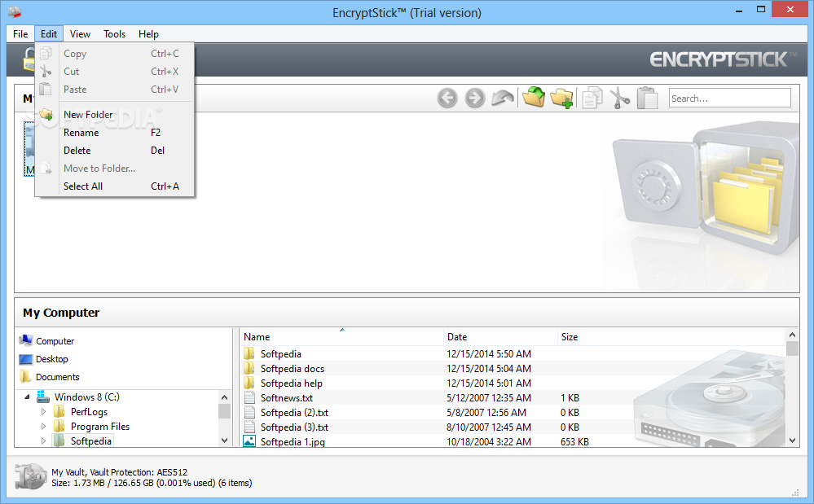The height and width of the screenshot is (504, 814).
Task: Expand the Program Files folder node
Action: click(44, 426)
